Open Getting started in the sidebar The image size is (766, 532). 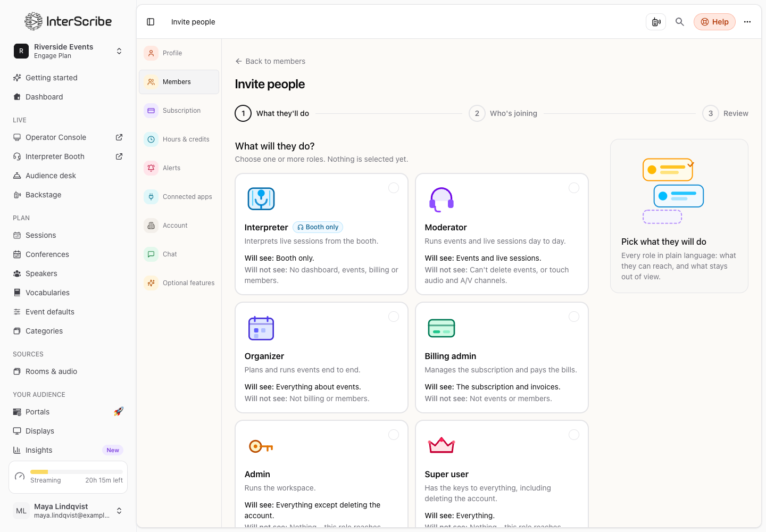click(x=68, y=78)
